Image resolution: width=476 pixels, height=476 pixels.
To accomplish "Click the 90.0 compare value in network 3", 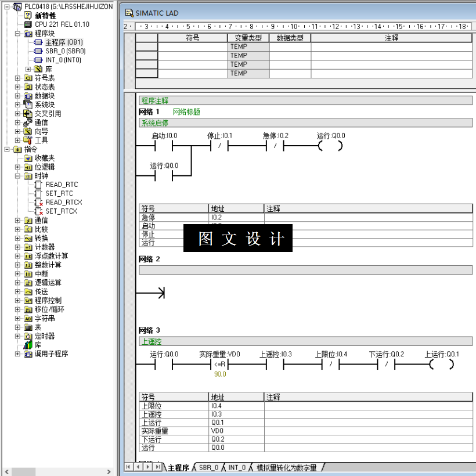I will tap(220, 374).
